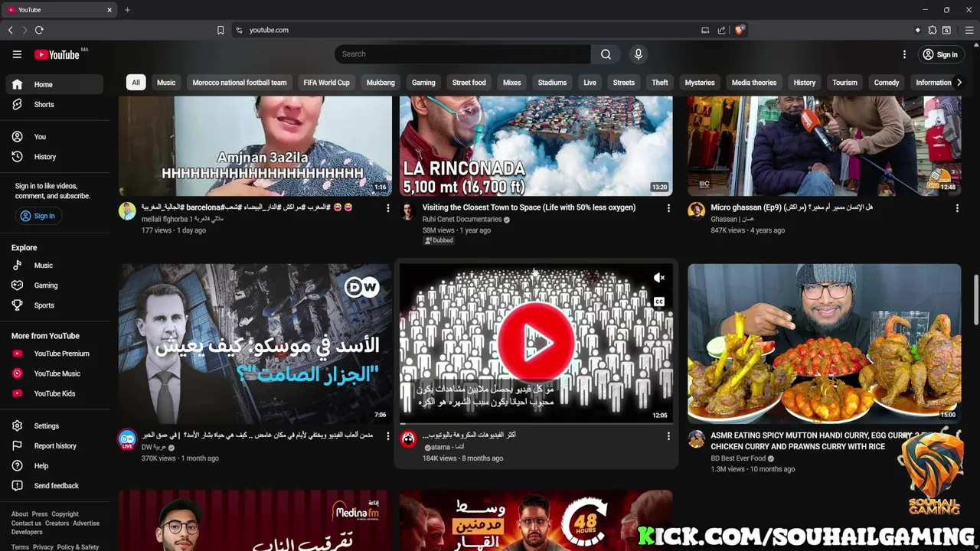Image resolution: width=980 pixels, height=551 pixels.
Task: Select the Music filter chip
Action: pyautogui.click(x=166, y=83)
